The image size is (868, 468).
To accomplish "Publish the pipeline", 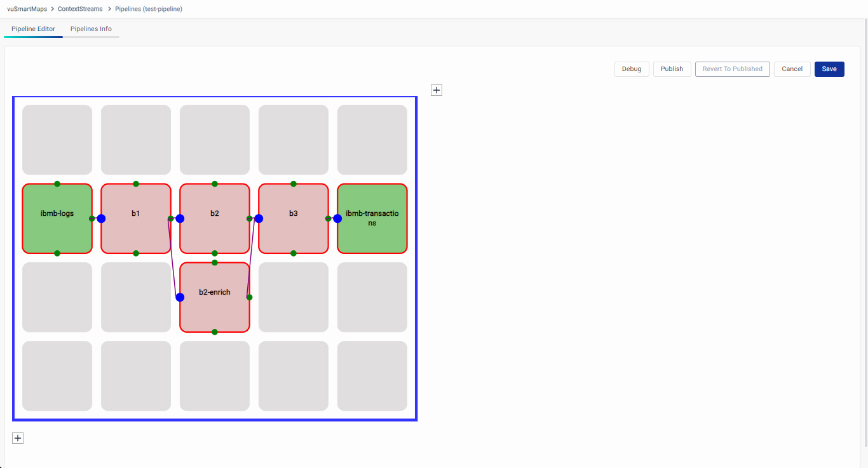I will tap(672, 69).
